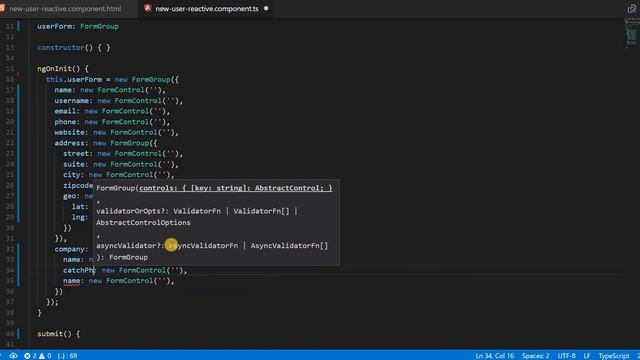Click line number 13 in gutter

[10, 48]
